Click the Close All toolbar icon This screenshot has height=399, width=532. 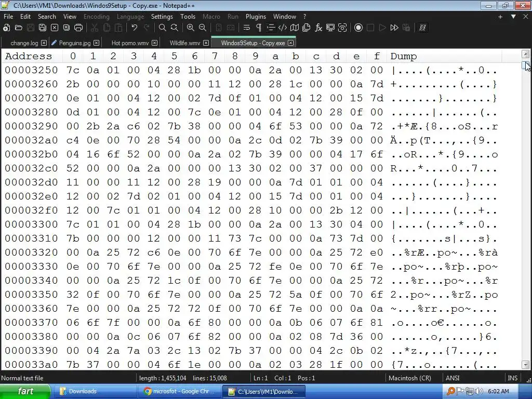tap(66, 28)
